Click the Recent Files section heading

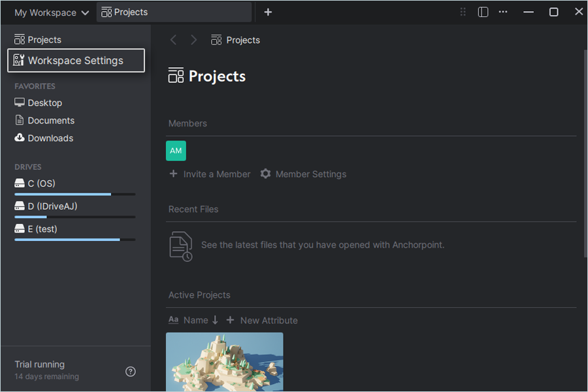tap(193, 209)
